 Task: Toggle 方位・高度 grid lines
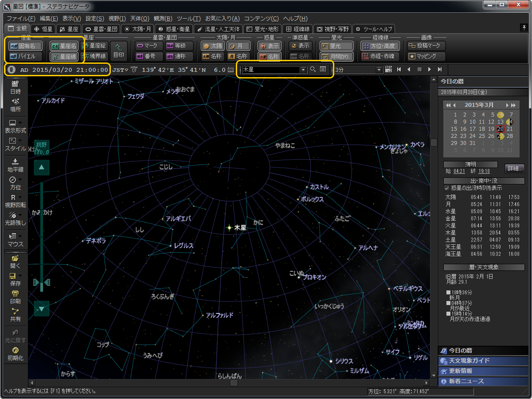pos(380,46)
